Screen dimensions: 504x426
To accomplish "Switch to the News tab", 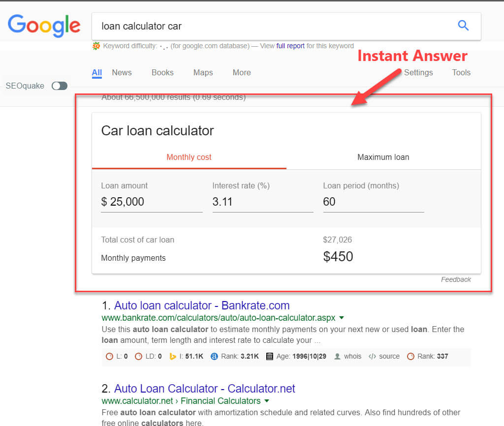I will click(x=122, y=73).
